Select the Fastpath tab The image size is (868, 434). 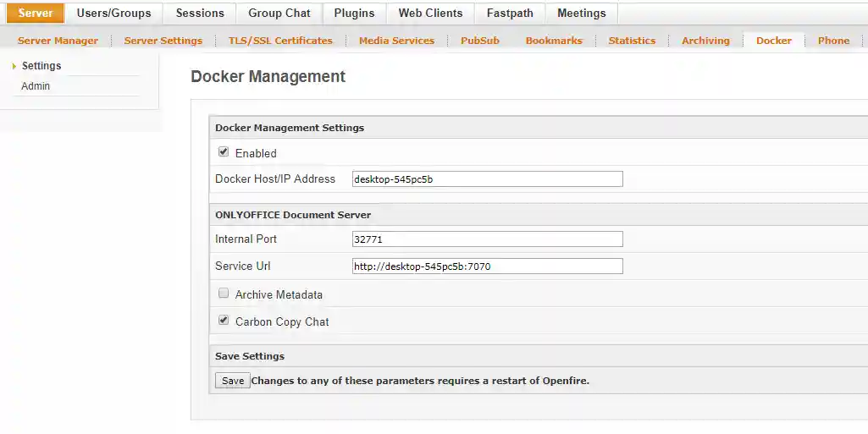click(x=509, y=14)
